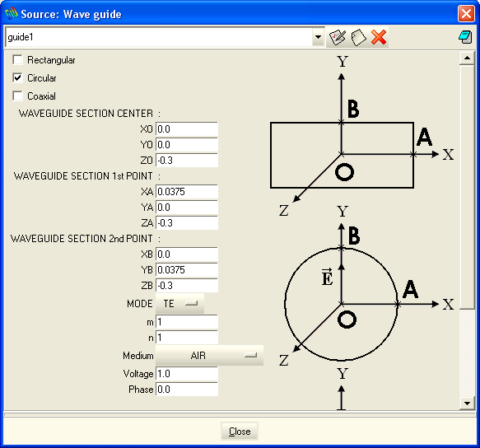480x448 pixels.
Task: Select the XA input field
Action: pos(187,191)
